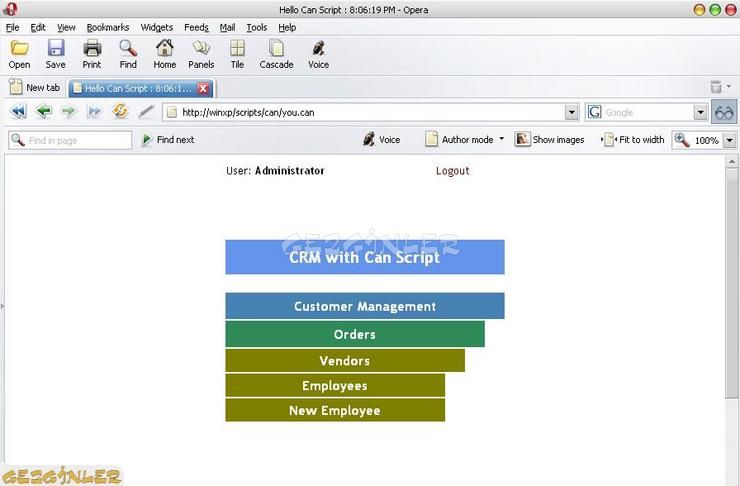Image resolution: width=740 pixels, height=486 pixels.
Task: Click the Logout link
Action: point(452,171)
